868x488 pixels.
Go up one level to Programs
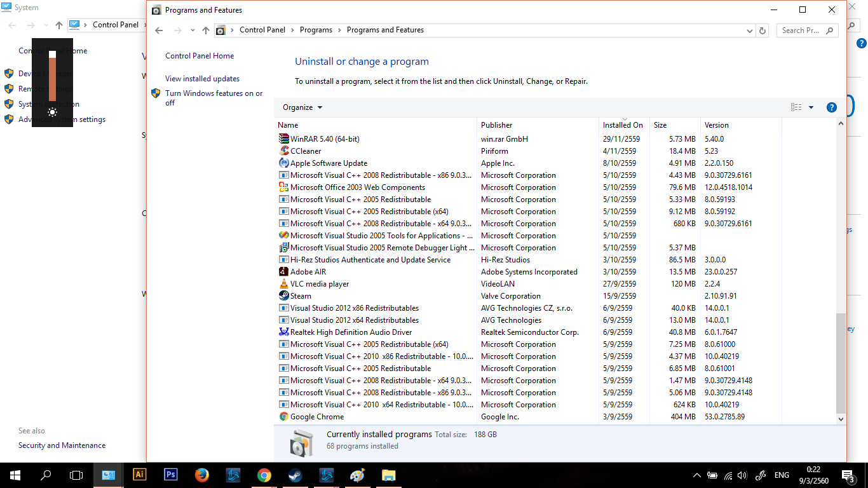pyautogui.click(x=205, y=30)
